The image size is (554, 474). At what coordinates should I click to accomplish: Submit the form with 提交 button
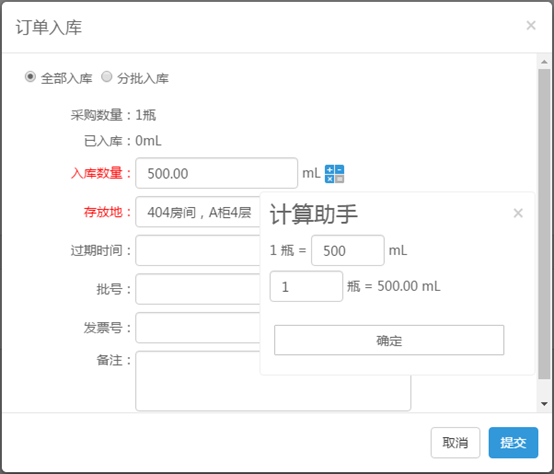(x=513, y=443)
